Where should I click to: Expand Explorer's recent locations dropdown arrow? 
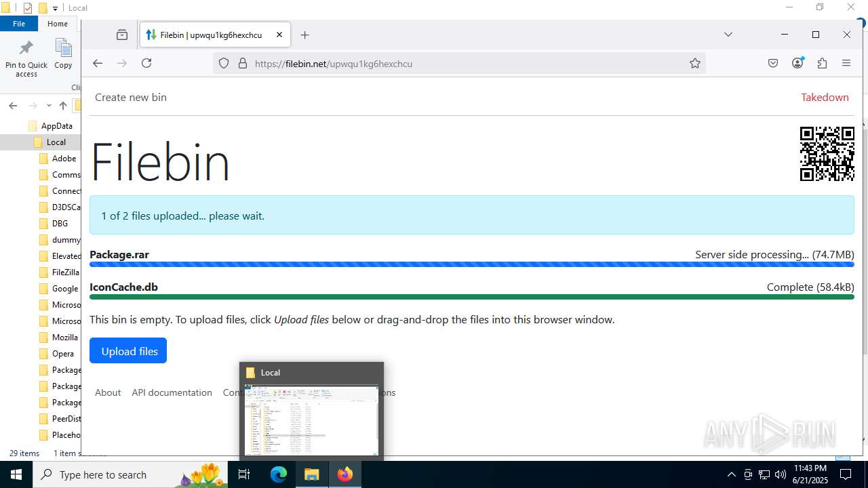49,105
